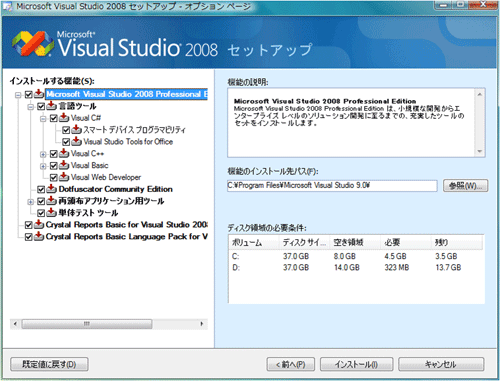Image resolution: width=500 pixels, height=381 pixels.
Task: Click install icon beside 単体テスト ツール
Action: (51, 213)
